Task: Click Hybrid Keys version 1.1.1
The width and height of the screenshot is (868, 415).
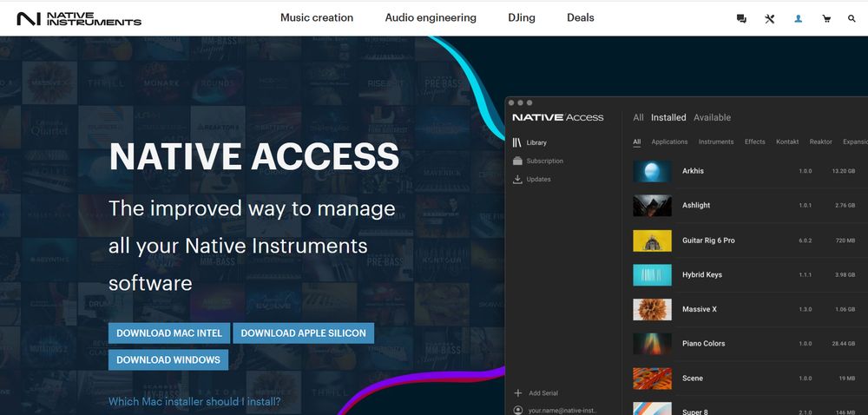Action: [x=805, y=275]
